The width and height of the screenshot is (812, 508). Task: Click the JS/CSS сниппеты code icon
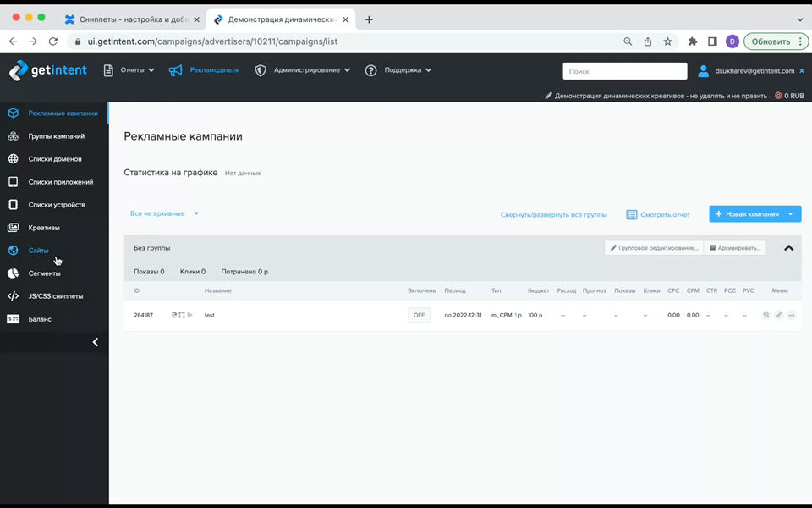click(13, 296)
